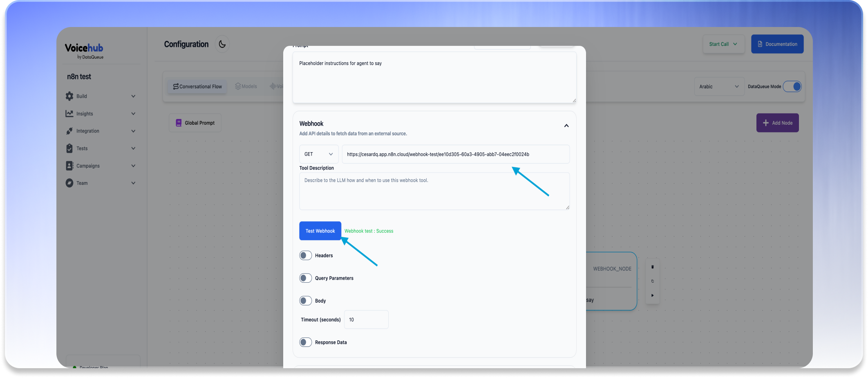Click the Test Webhook button
Viewport: 868px width, 378px height.
point(320,231)
